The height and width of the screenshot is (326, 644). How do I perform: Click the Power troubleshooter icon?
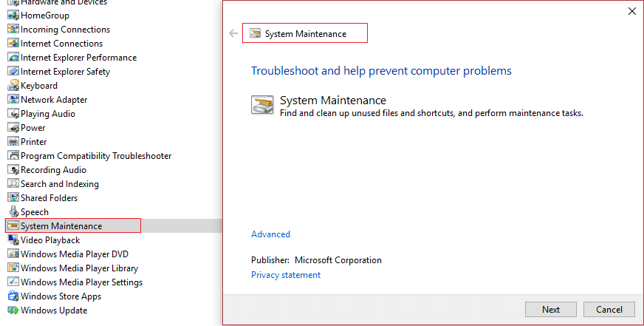pyautogui.click(x=13, y=128)
